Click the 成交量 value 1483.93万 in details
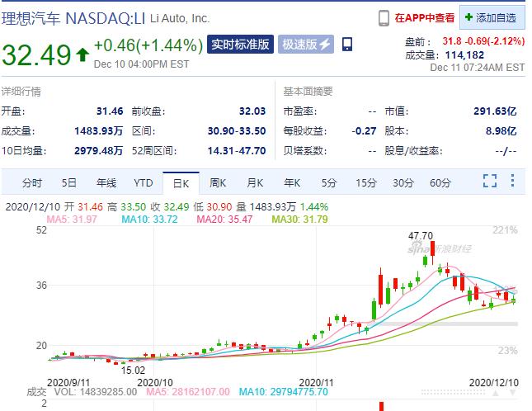This screenshot has width=532, height=411. pos(98,131)
